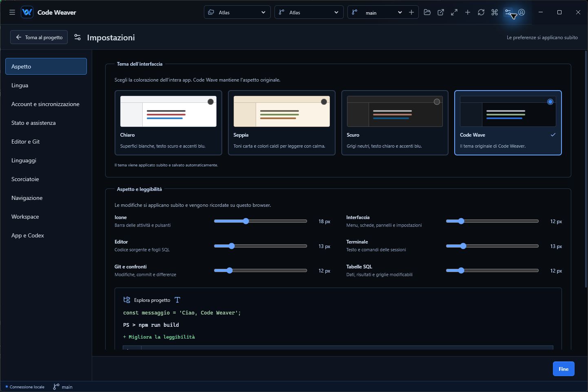Select the Chiaro theme radio button
This screenshot has width=588, height=392.
pyautogui.click(x=210, y=102)
